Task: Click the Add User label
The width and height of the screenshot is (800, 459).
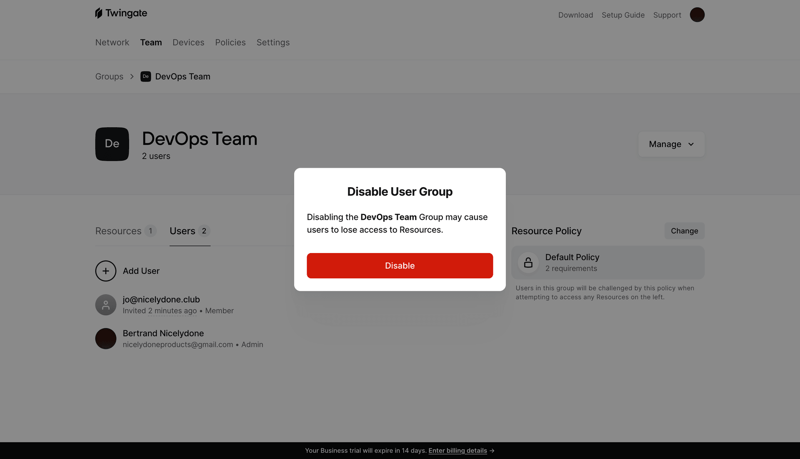Action: coord(141,271)
